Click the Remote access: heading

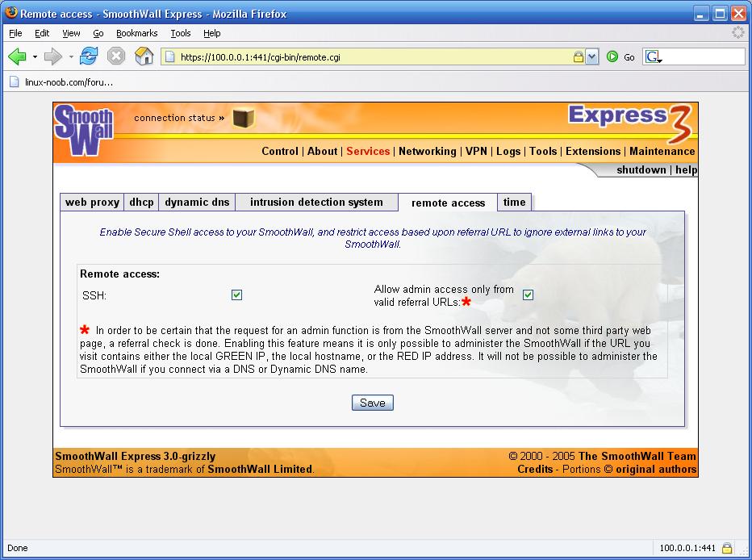120,274
